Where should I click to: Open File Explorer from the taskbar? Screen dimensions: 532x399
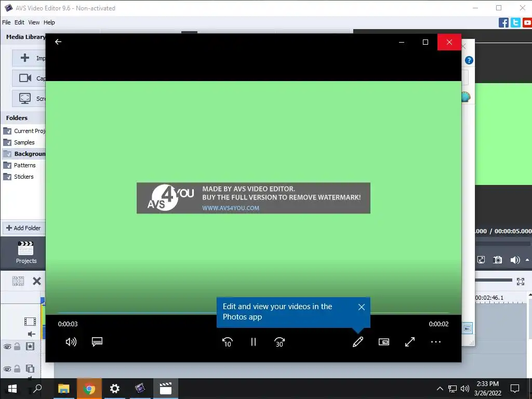pos(63,389)
